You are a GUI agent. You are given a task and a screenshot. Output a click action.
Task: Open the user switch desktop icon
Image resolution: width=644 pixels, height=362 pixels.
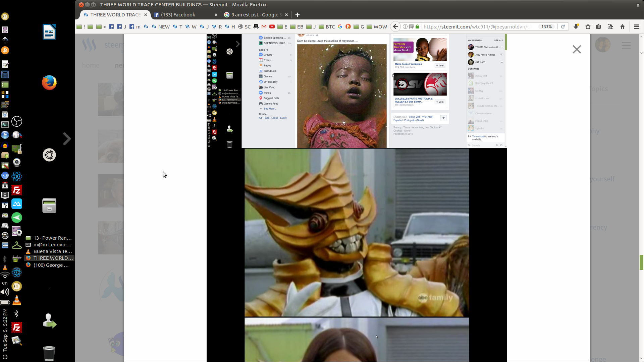(x=49, y=321)
